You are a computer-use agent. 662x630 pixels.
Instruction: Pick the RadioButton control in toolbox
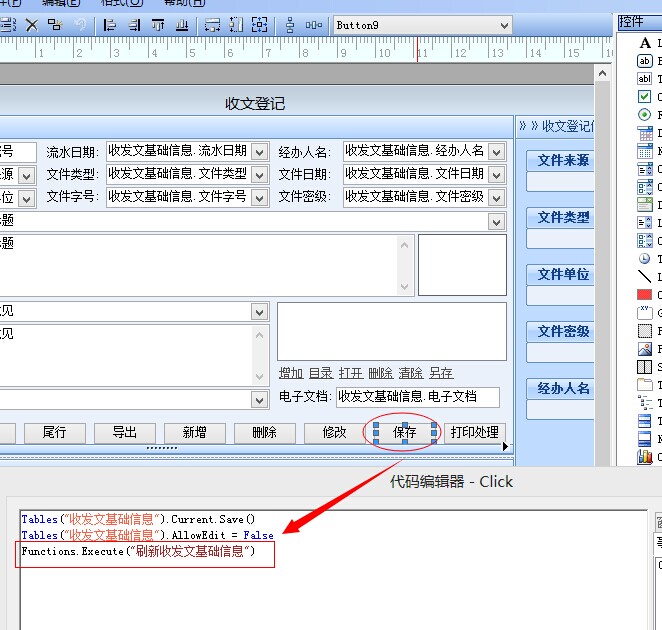tap(645, 114)
